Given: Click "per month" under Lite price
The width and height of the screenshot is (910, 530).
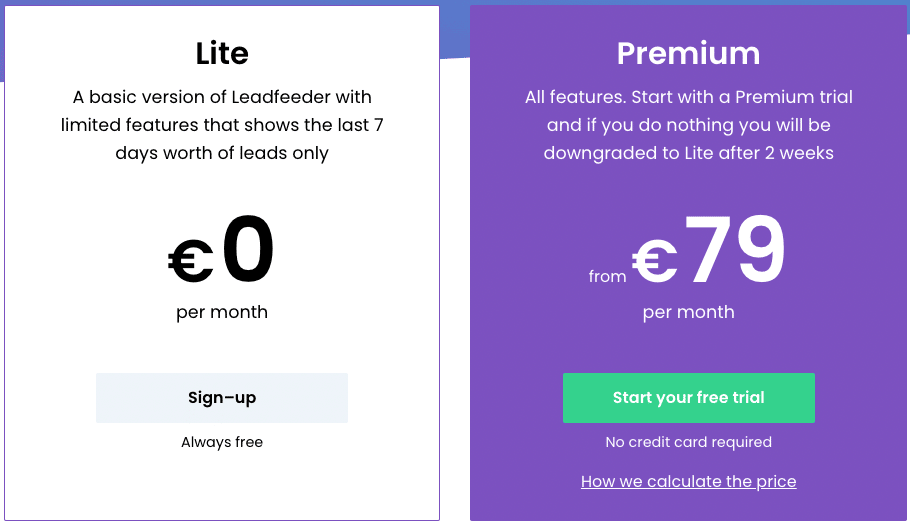Looking at the screenshot, I should coord(222,312).
